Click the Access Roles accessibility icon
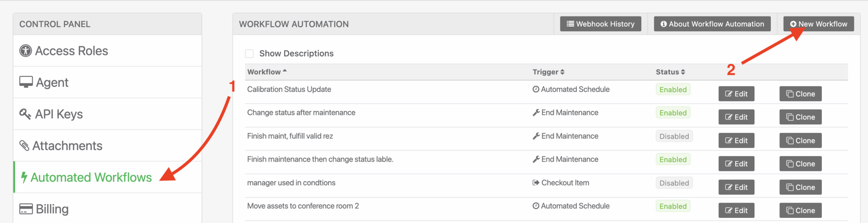Screen dimensions: 868x223 point(26,51)
